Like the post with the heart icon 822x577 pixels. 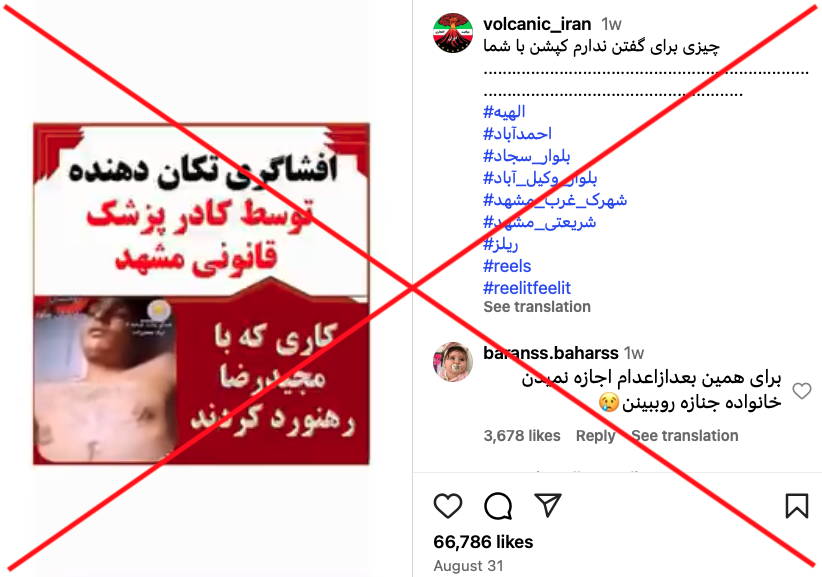coord(448,506)
